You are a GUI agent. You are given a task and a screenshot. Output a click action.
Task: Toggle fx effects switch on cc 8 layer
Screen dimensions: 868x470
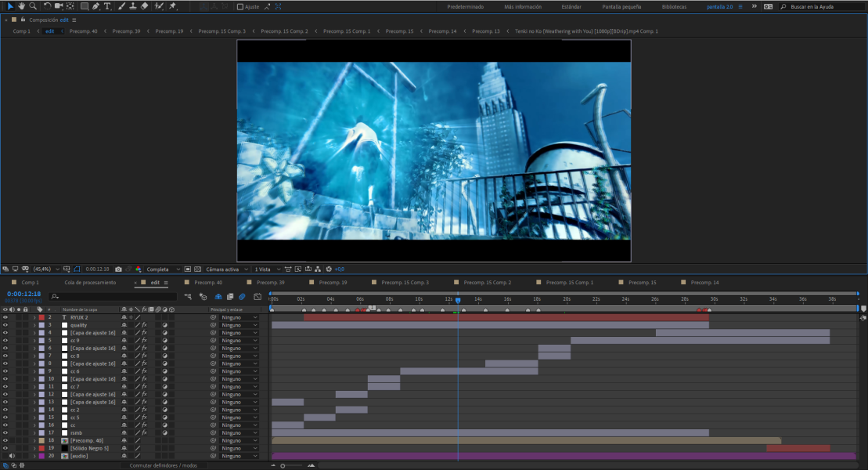[x=145, y=356]
